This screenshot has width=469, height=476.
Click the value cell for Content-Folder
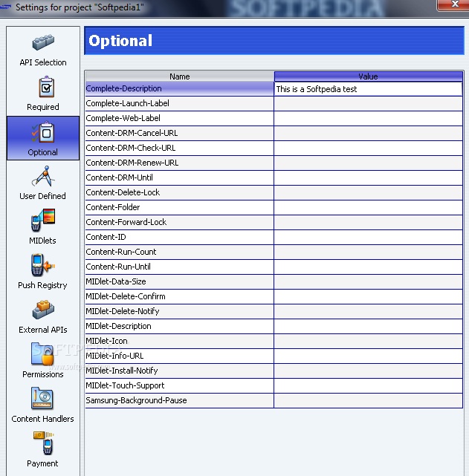(368, 208)
